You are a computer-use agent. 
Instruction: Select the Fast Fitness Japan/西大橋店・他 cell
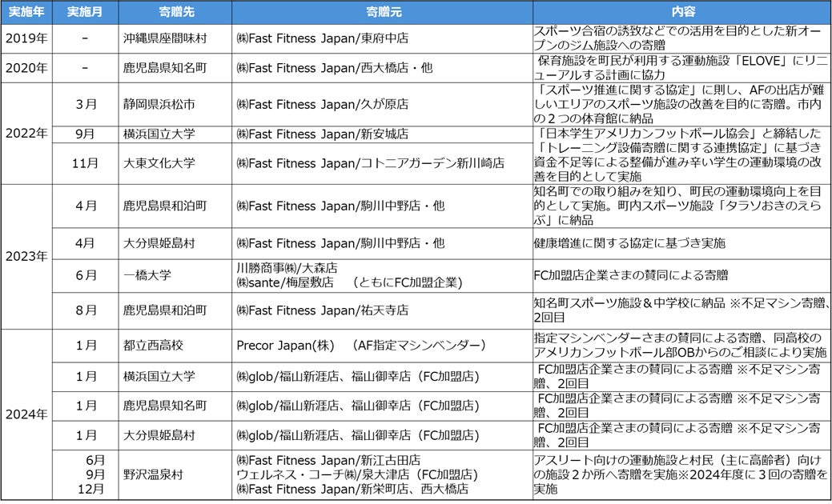tap(382, 68)
